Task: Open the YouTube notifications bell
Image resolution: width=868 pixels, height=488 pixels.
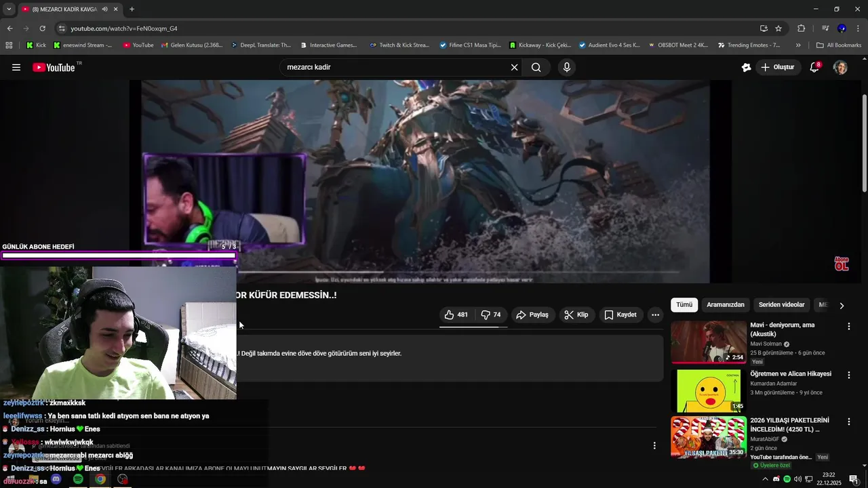Action: click(815, 67)
